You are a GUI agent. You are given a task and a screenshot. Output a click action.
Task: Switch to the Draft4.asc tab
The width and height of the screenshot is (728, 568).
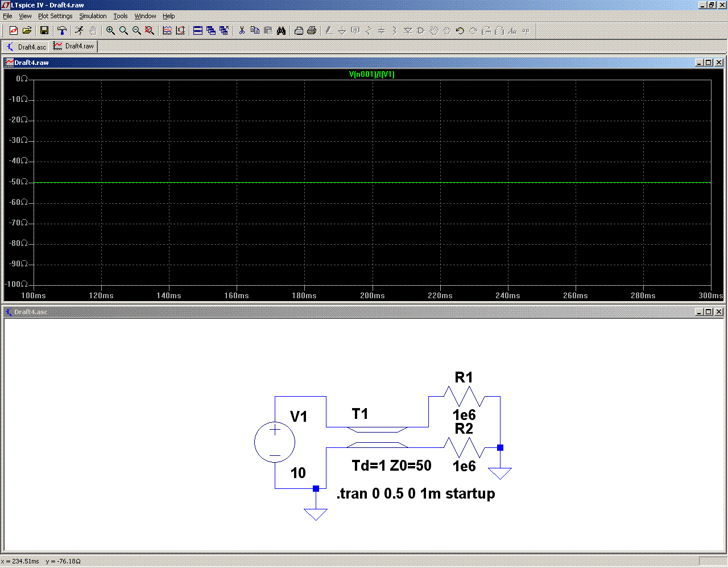click(x=26, y=47)
